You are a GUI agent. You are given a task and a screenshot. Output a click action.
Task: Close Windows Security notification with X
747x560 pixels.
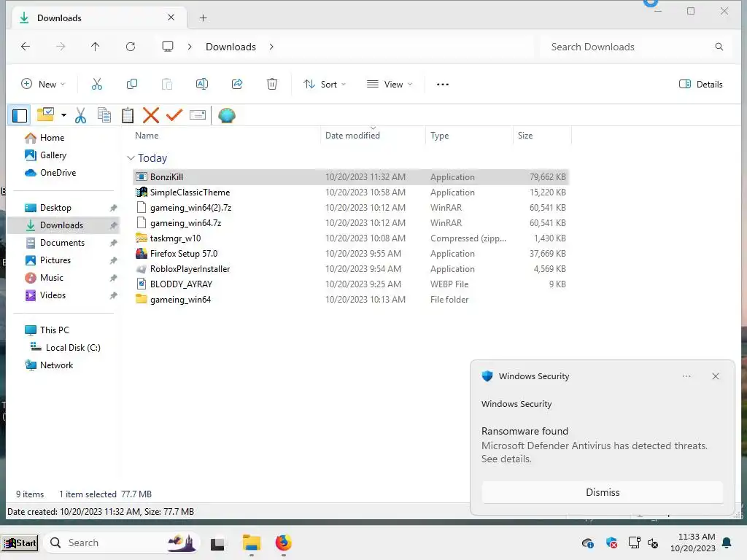pyautogui.click(x=716, y=376)
